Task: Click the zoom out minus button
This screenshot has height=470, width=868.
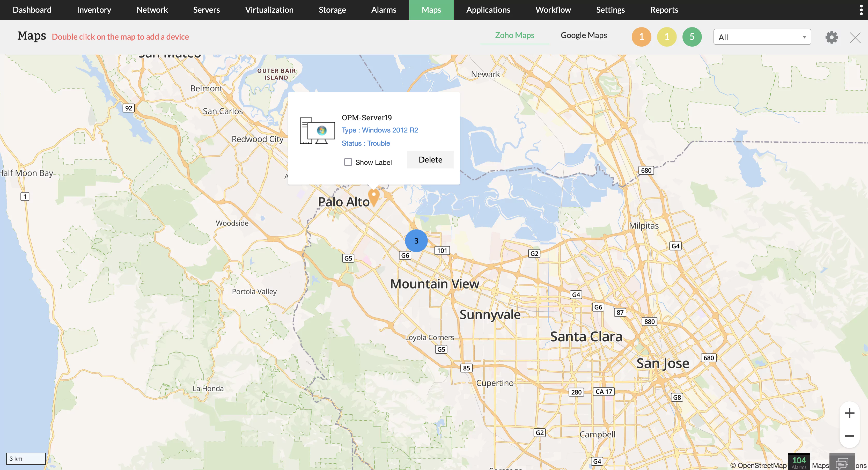Action: (849, 436)
